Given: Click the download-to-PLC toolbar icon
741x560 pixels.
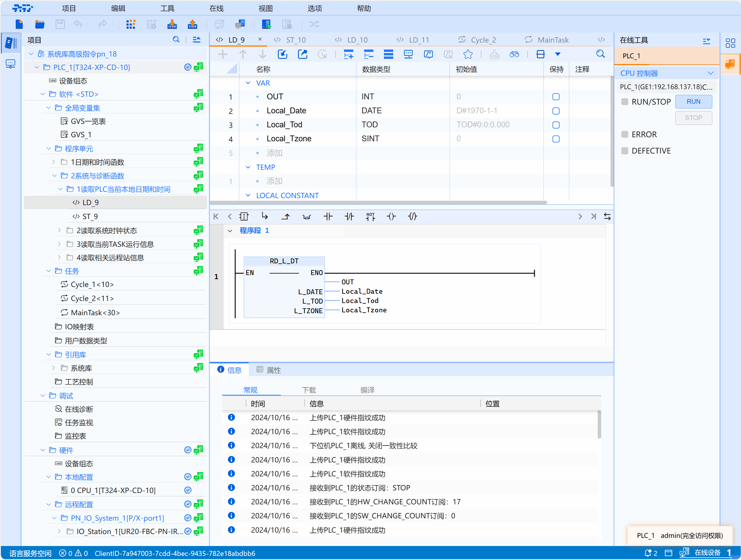Looking at the screenshot, I should pyautogui.click(x=172, y=24).
